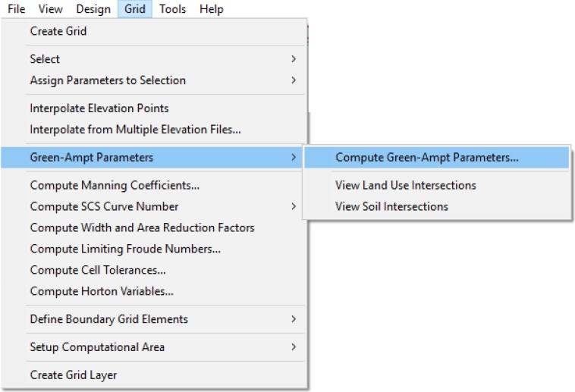
Task: Select Create Grid menu entry
Action: pos(58,31)
